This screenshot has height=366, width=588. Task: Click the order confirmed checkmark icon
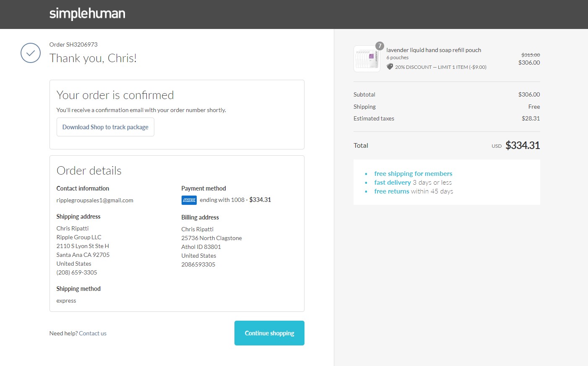pos(31,53)
